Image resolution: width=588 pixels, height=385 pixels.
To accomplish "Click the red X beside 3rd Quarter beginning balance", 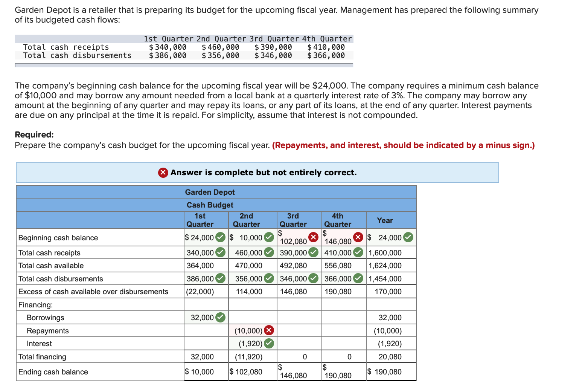I will pos(313,237).
